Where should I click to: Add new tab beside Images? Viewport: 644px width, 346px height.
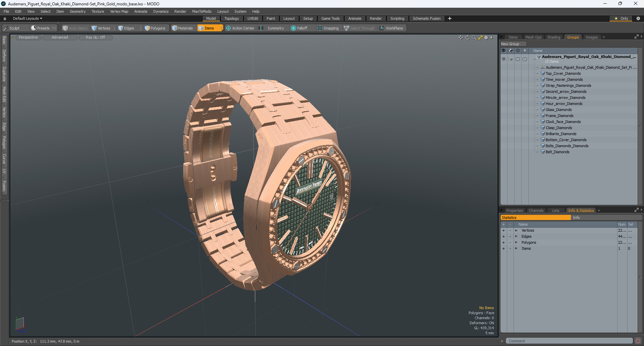tap(604, 37)
